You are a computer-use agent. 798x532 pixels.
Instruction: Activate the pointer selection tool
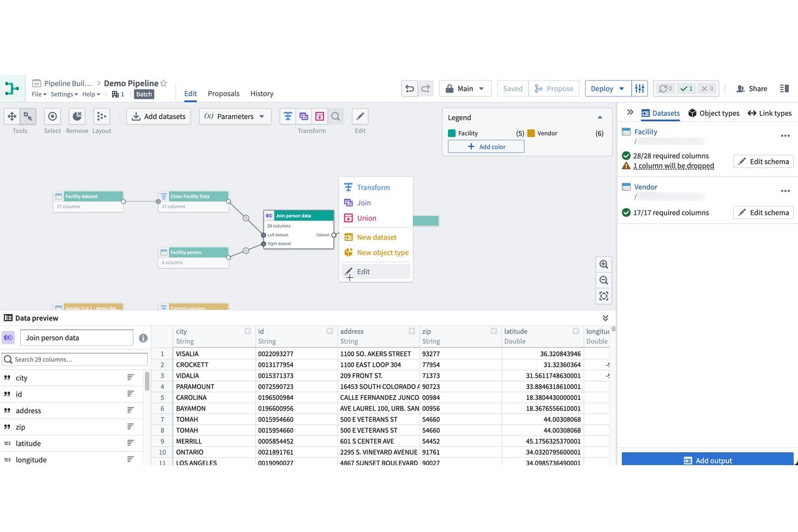click(x=27, y=116)
